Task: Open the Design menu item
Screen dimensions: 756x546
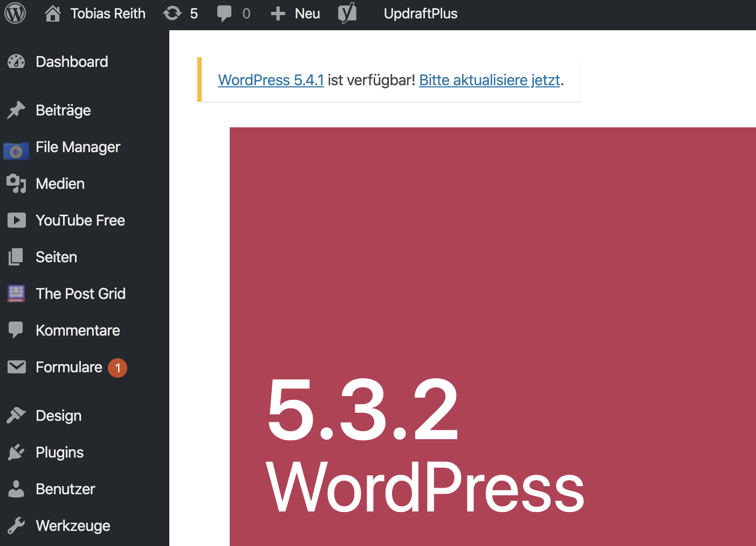Action: tap(58, 416)
